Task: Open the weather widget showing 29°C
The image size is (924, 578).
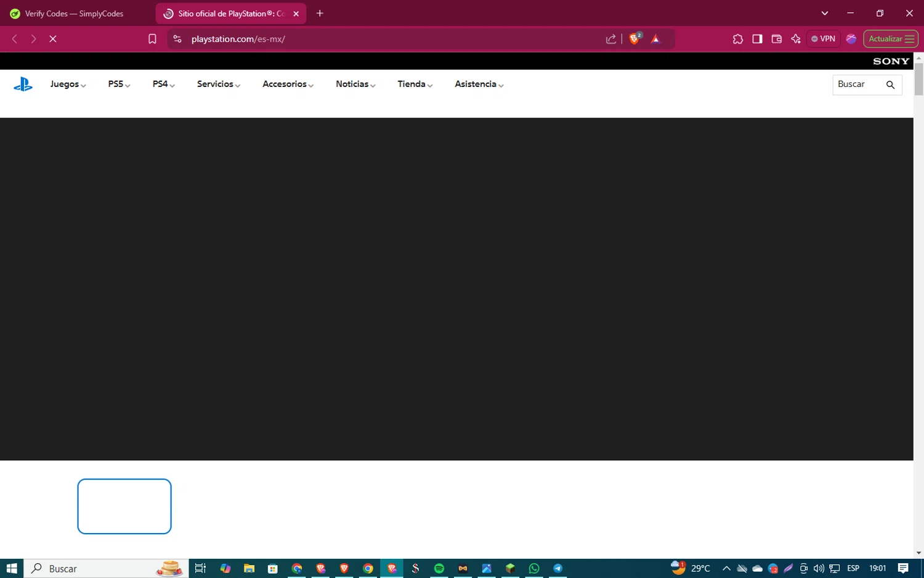Action: (x=691, y=568)
